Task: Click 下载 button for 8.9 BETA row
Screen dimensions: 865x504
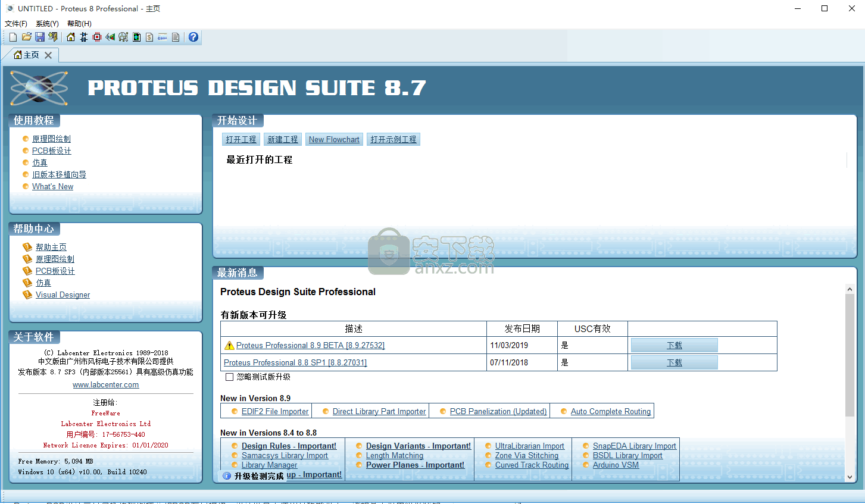Action: coord(674,345)
